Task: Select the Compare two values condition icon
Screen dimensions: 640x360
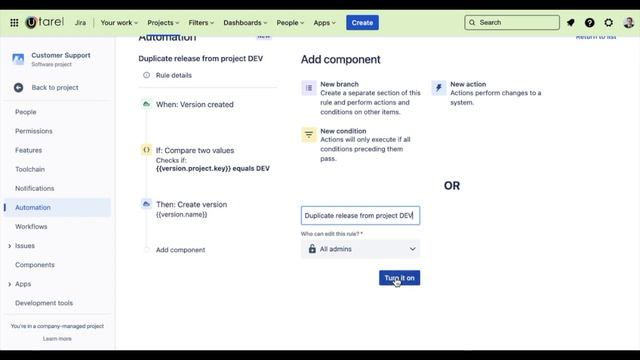Action: (x=146, y=150)
